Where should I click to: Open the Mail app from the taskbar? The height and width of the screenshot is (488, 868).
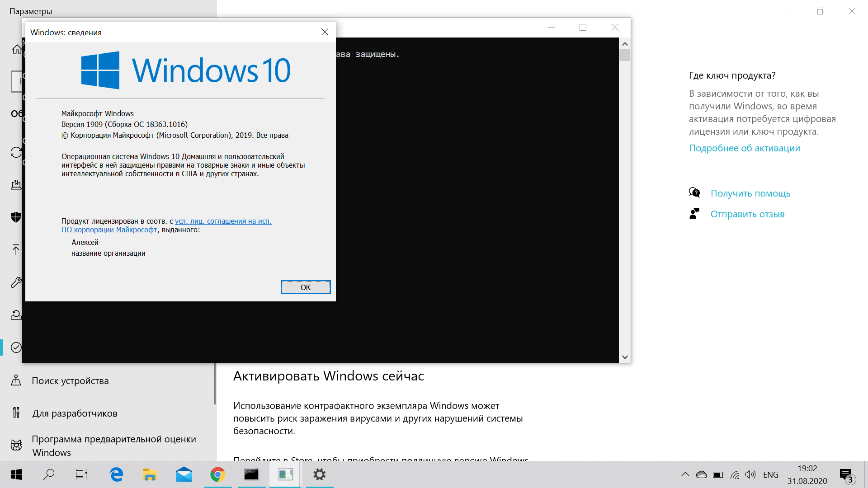(x=184, y=474)
